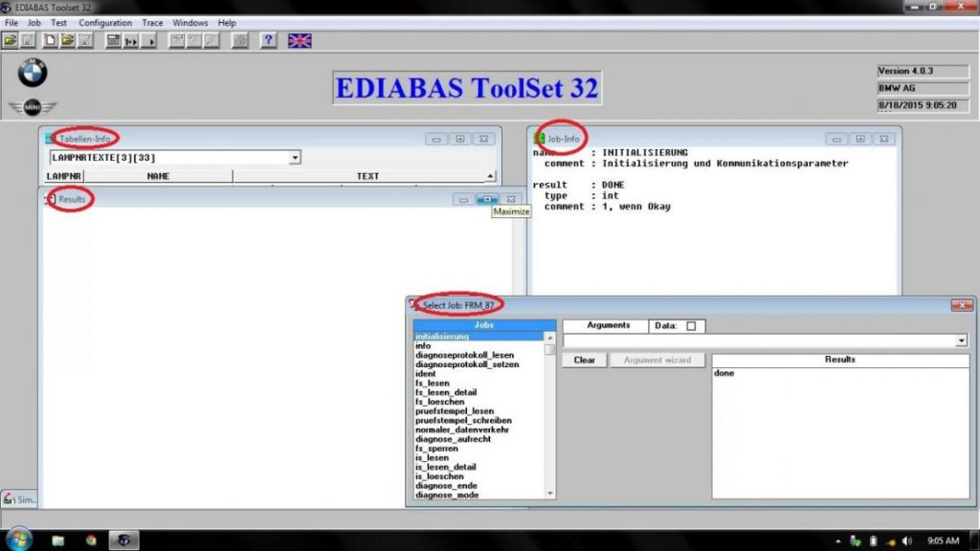
Task: Open the Configuration menu
Action: tap(105, 23)
